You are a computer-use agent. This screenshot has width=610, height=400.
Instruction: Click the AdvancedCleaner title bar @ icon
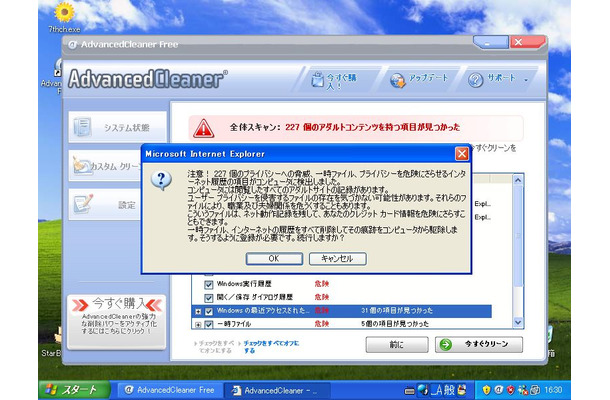[72, 45]
